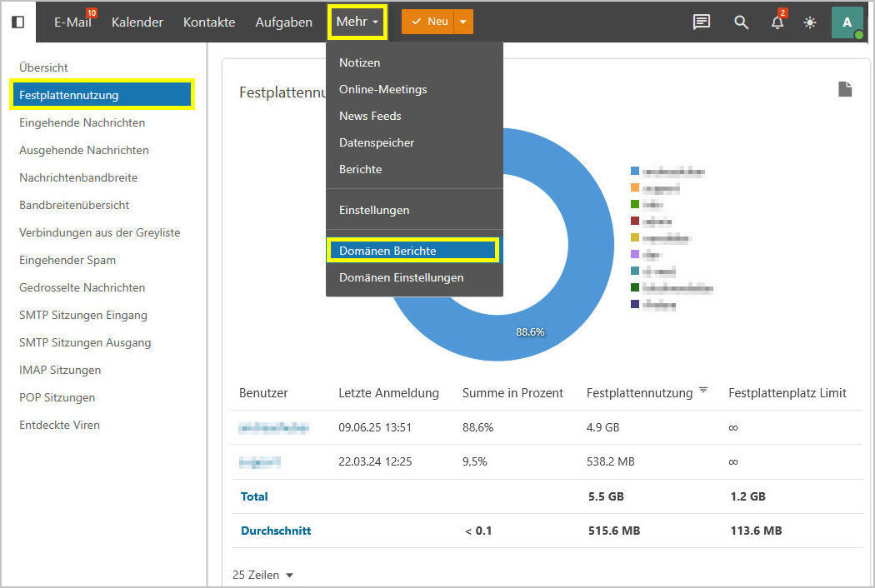Click the blue legend color swatch
The height and width of the screenshot is (588, 875).
click(634, 171)
